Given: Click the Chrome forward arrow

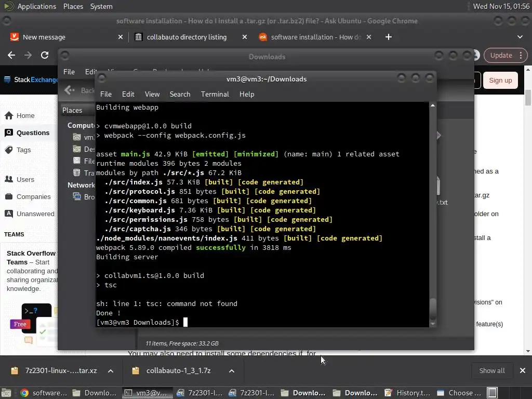Looking at the screenshot, I should coord(28,55).
